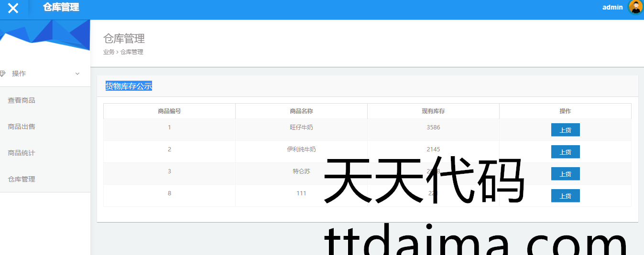This screenshot has width=644, height=255.
Task: Click the 现有库存 column header
Action: (x=433, y=111)
